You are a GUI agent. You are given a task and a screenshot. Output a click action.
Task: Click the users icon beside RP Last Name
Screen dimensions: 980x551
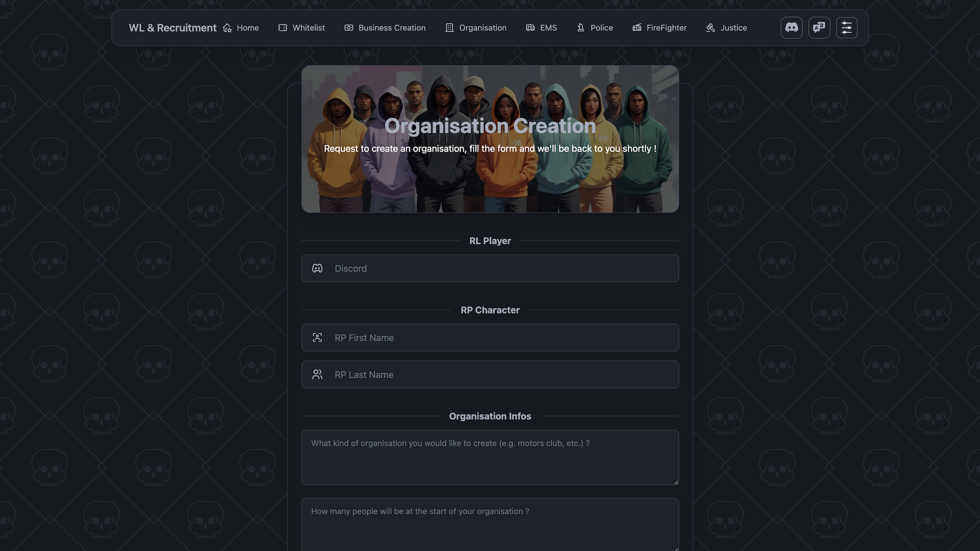[317, 374]
